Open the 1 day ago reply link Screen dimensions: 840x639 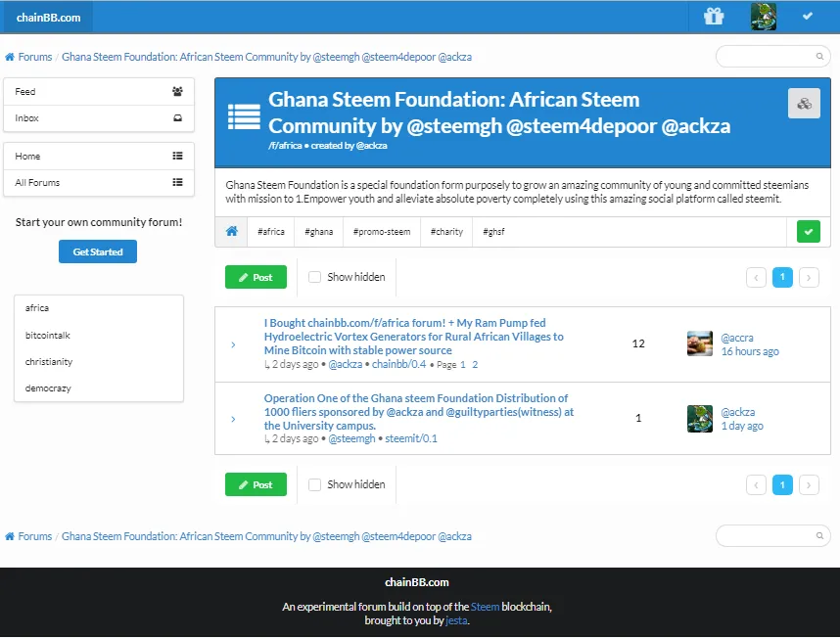[x=742, y=426]
